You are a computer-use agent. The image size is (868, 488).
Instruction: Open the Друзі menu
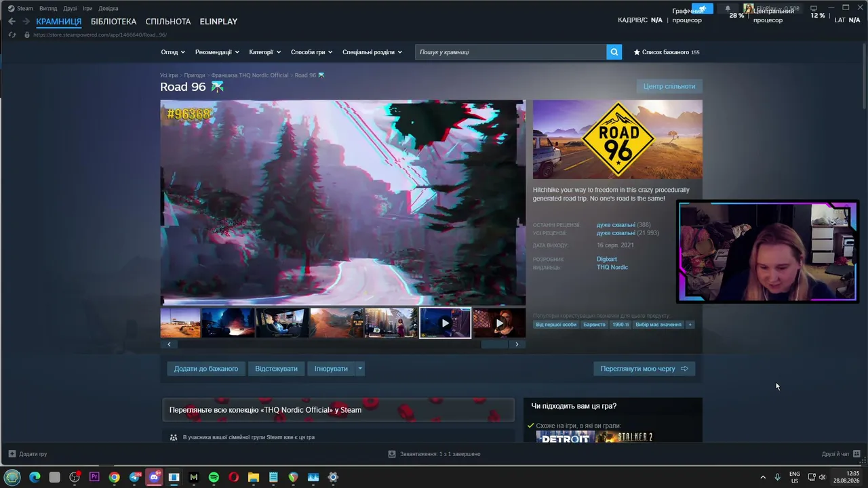[x=70, y=9]
